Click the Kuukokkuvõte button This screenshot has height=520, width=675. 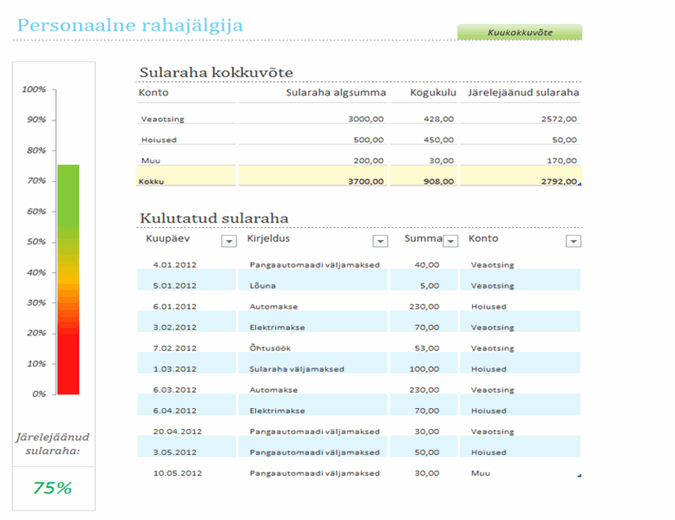519,32
